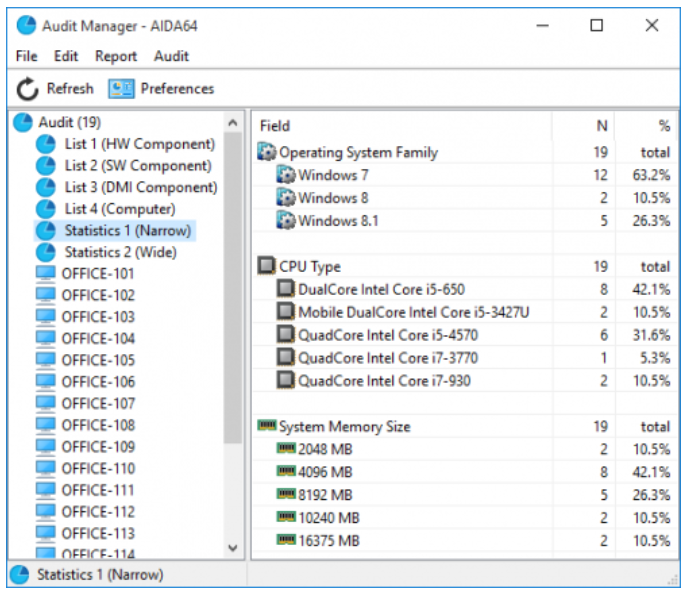The height and width of the screenshot is (603, 689).
Task: Select Statistics 1 (Narrow) in the tree
Action: 127,230
